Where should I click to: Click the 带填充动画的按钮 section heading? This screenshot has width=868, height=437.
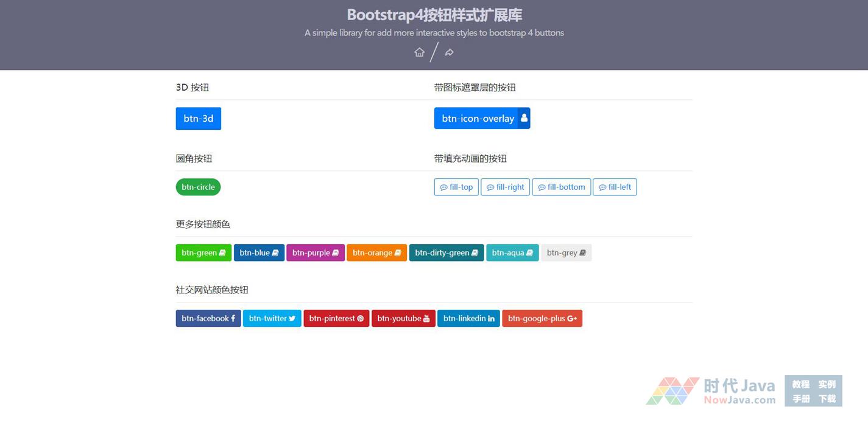point(470,158)
